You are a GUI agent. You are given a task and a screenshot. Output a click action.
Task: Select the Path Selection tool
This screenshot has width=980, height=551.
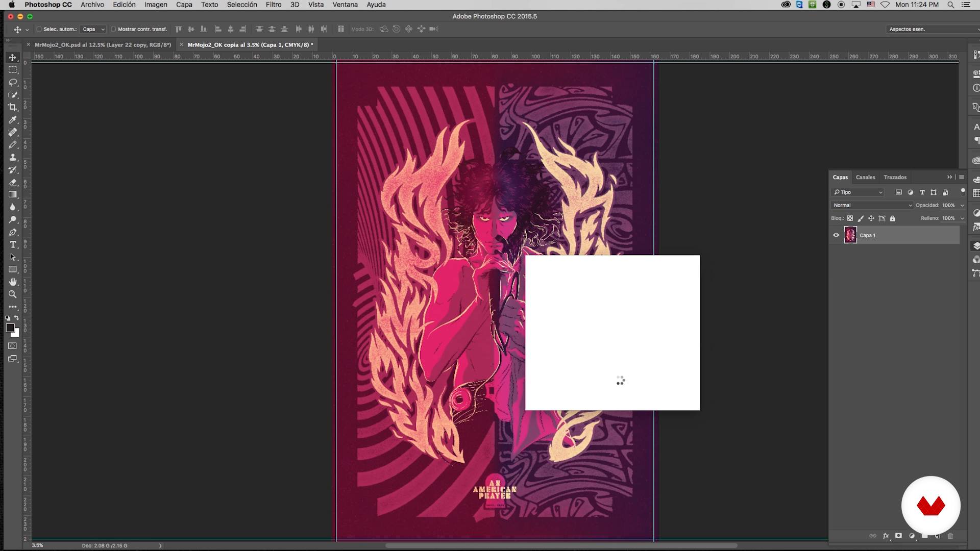13,257
